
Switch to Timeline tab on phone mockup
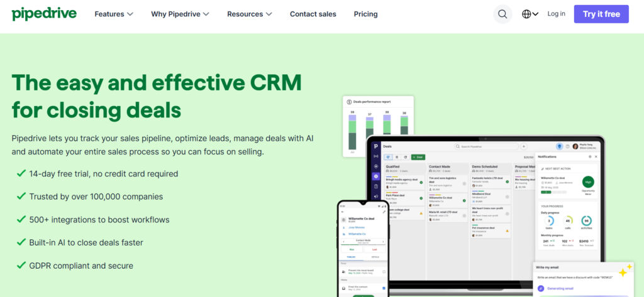(x=351, y=257)
